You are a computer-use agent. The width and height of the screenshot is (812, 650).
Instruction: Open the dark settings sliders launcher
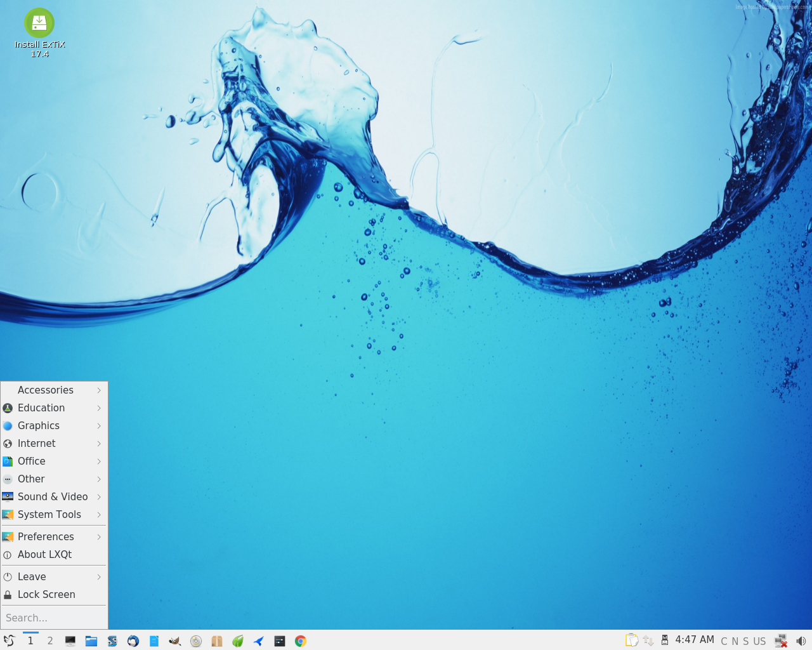(280, 641)
